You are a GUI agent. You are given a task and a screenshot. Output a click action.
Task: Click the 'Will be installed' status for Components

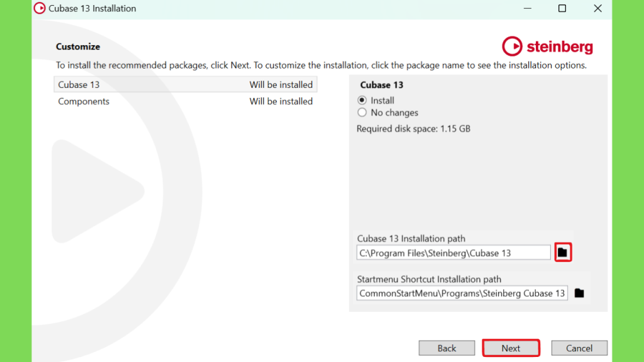coord(281,101)
